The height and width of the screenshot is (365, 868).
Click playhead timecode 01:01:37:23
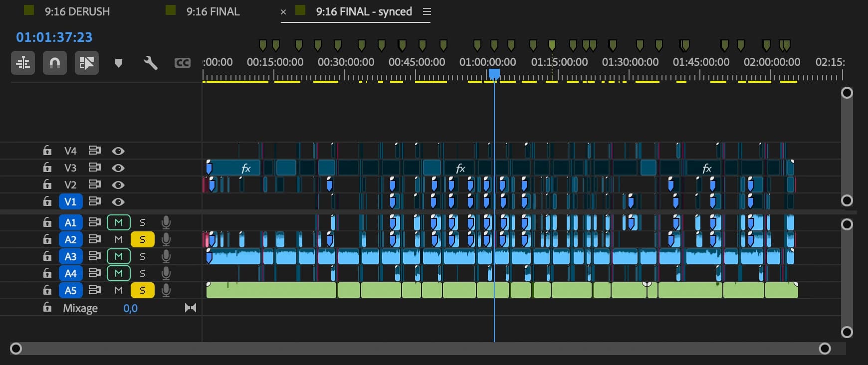pyautogui.click(x=54, y=37)
